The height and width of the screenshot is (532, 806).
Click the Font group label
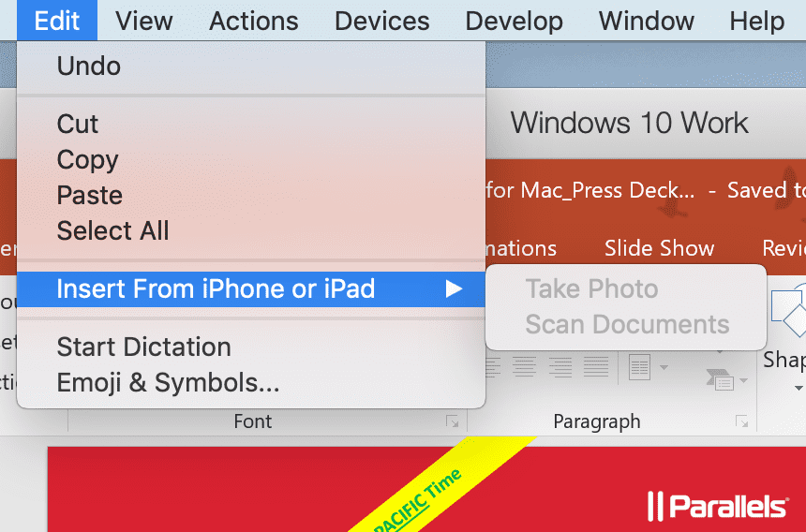(252, 421)
